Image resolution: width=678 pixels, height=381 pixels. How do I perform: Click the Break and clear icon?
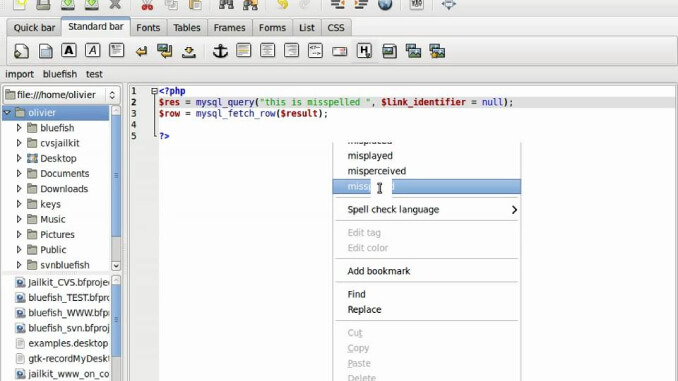pyautogui.click(x=165, y=51)
